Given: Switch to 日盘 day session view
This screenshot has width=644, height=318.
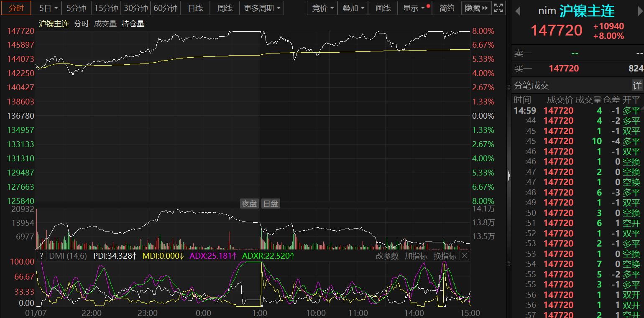Looking at the screenshot, I should [x=271, y=204].
